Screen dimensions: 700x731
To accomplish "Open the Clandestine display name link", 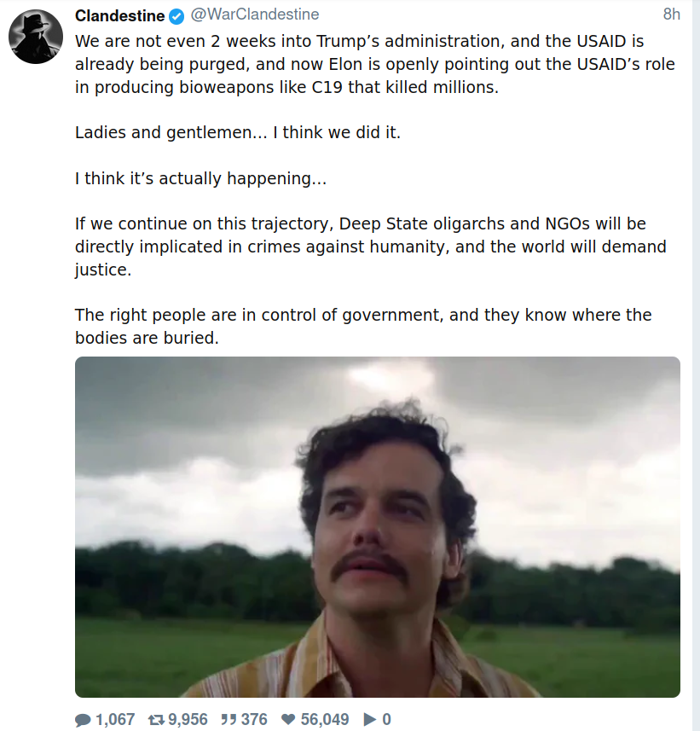I will pyautogui.click(x=119, y=15).
